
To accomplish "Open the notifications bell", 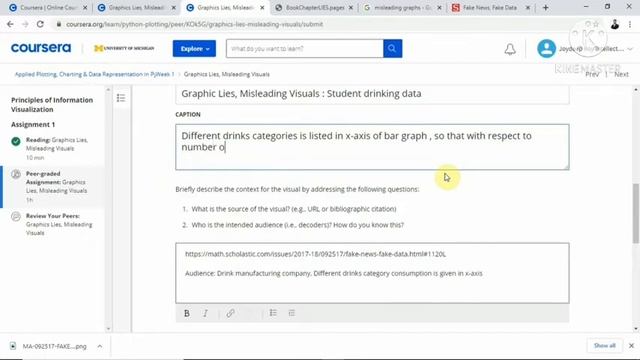I will (510, 49).
